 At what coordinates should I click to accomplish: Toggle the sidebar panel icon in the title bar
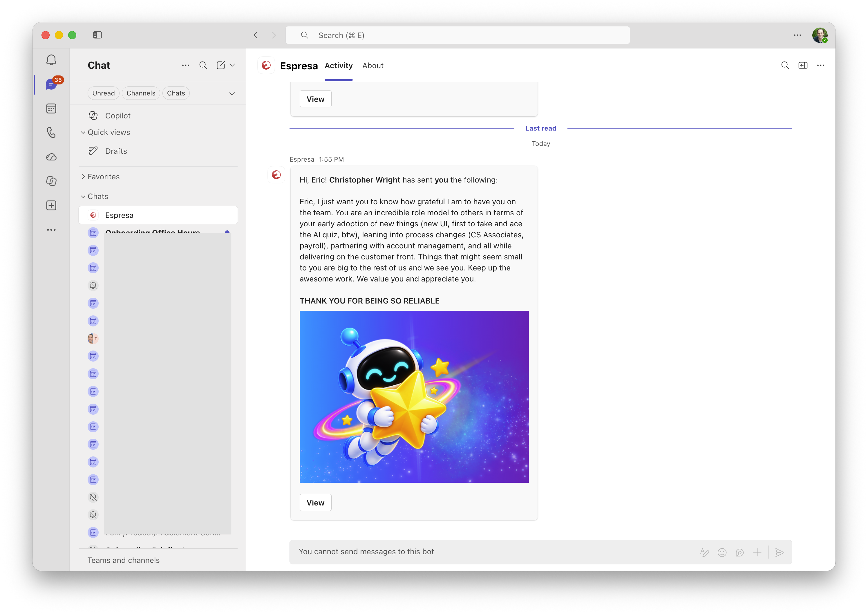point(97,35)
